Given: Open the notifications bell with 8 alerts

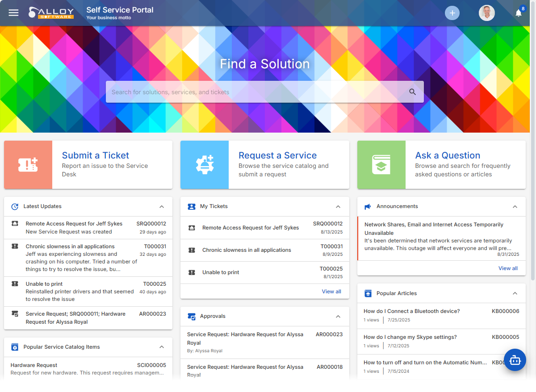Looking at the screenshot, I should (x=518, y=13).
